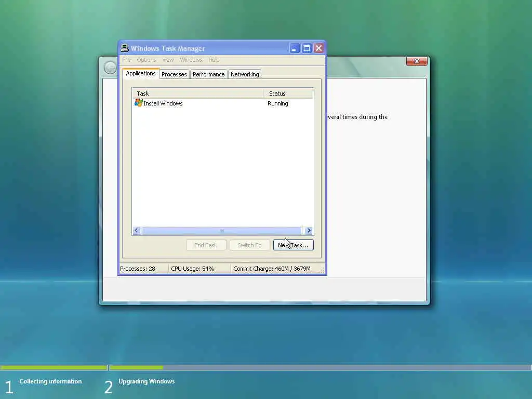Click the back arrow in Install Windows window
Image resolution: width=532 pixels, height=399 pixels.
click(x=110, y=67)
